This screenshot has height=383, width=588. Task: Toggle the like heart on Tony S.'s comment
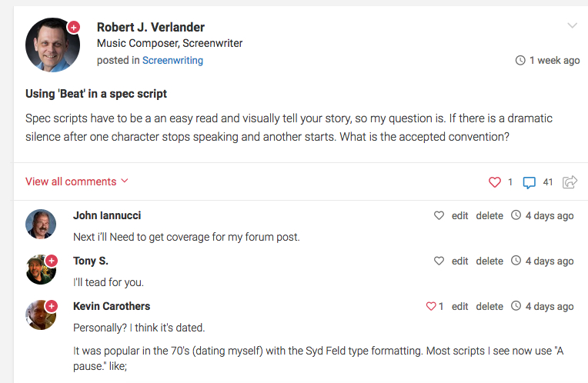439,261
